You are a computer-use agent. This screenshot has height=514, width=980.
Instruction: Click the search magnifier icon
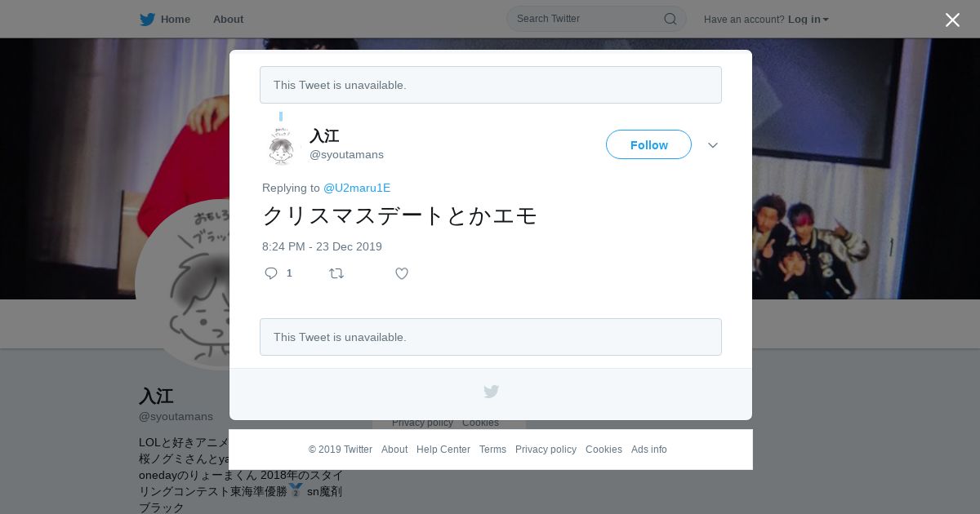coord(670,19)
